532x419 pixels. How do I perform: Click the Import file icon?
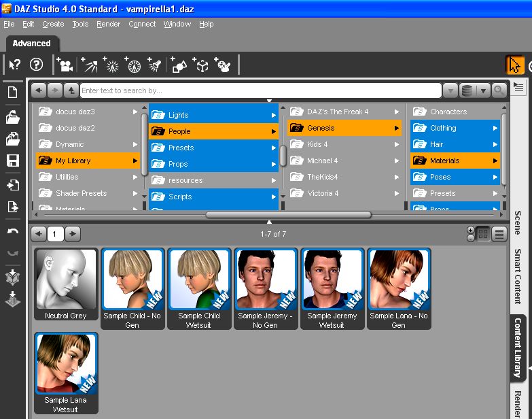click(x=12, y=185)
